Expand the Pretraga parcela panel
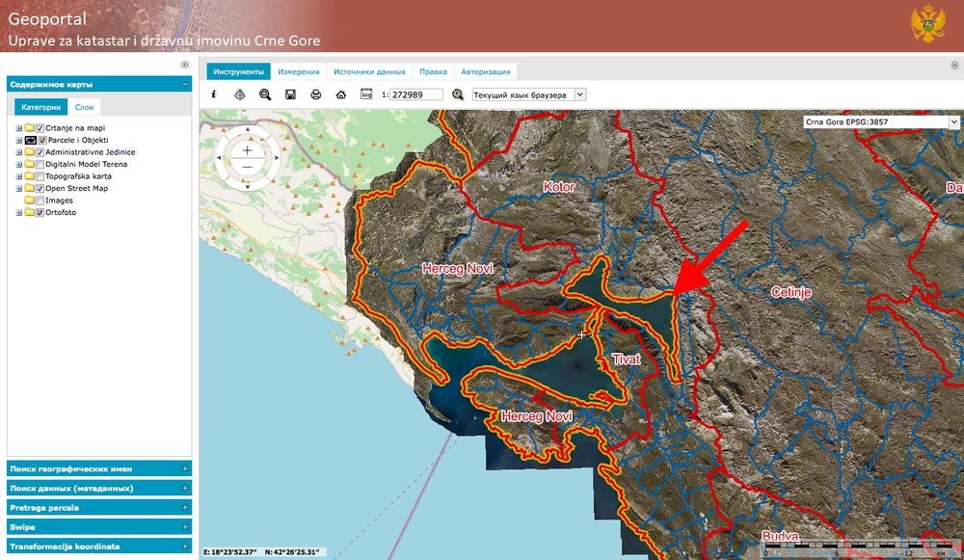 pos(99,508)
